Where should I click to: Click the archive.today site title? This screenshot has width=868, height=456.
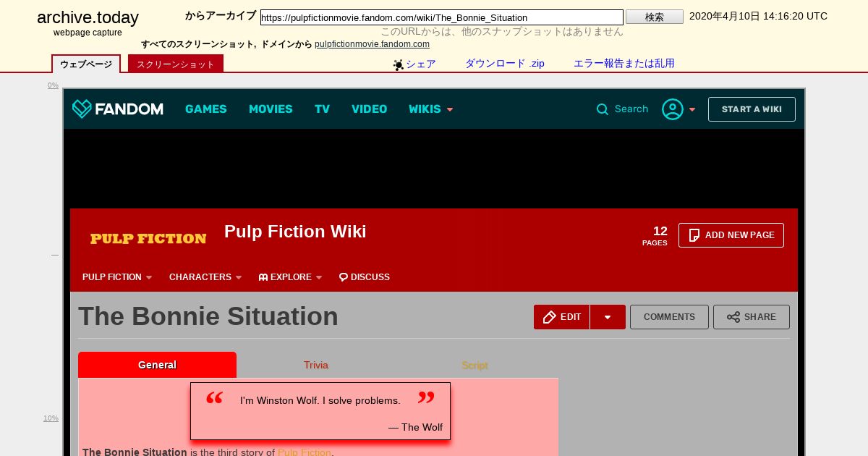(88, 18)
